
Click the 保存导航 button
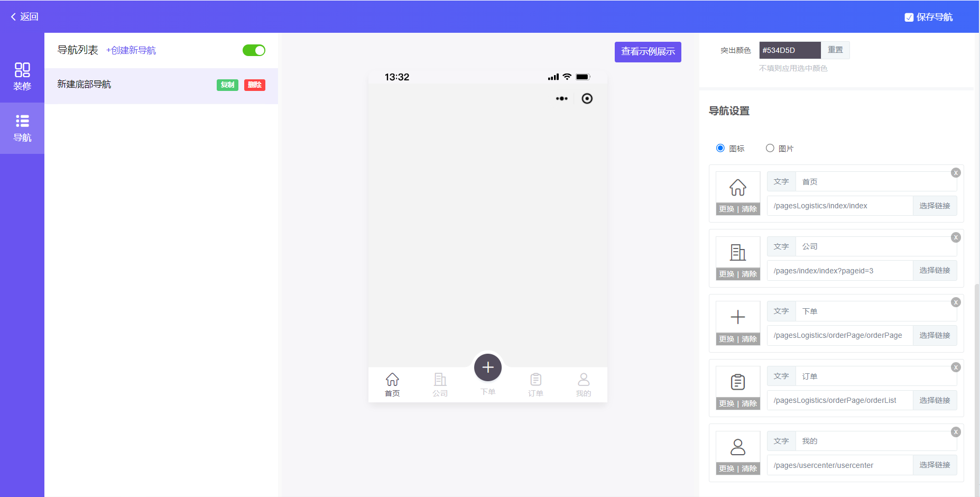pyautogui.click(x=929, y=17)
